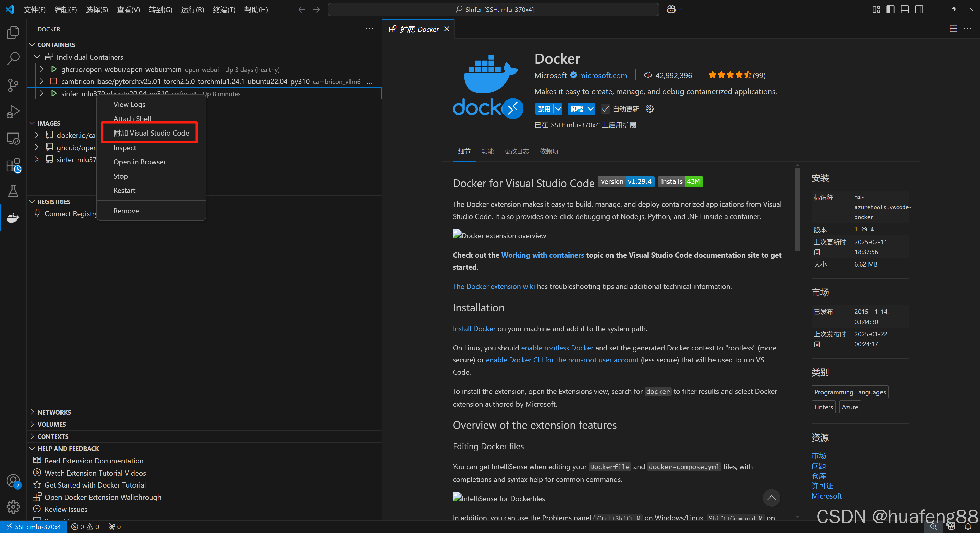Collapse the Individual Containers group
The height and width of the screenshot is (533, 980).
pyautogui.click(x=37, y=57)
